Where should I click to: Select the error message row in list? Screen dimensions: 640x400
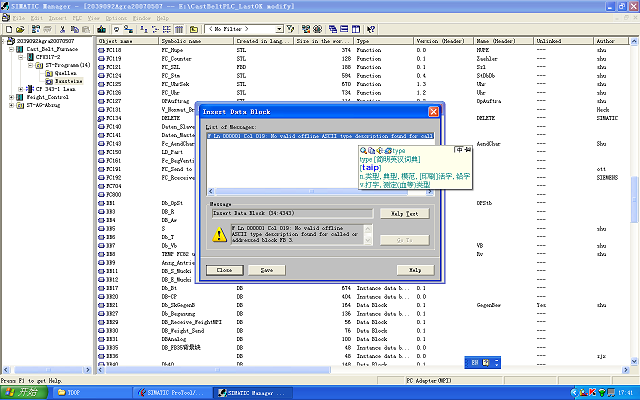click(320, 136)
